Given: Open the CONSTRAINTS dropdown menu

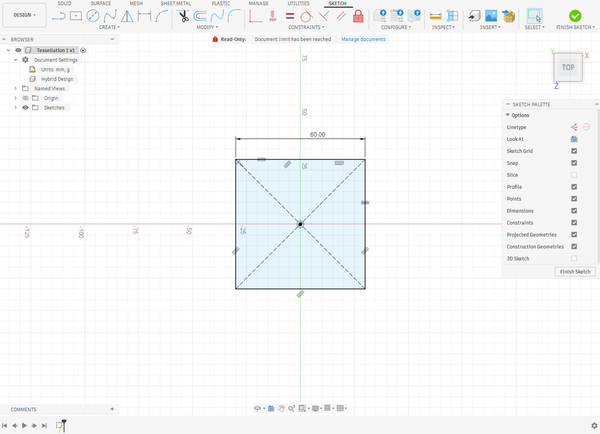Looking at the screenshot, I should [x=306, y=27].
